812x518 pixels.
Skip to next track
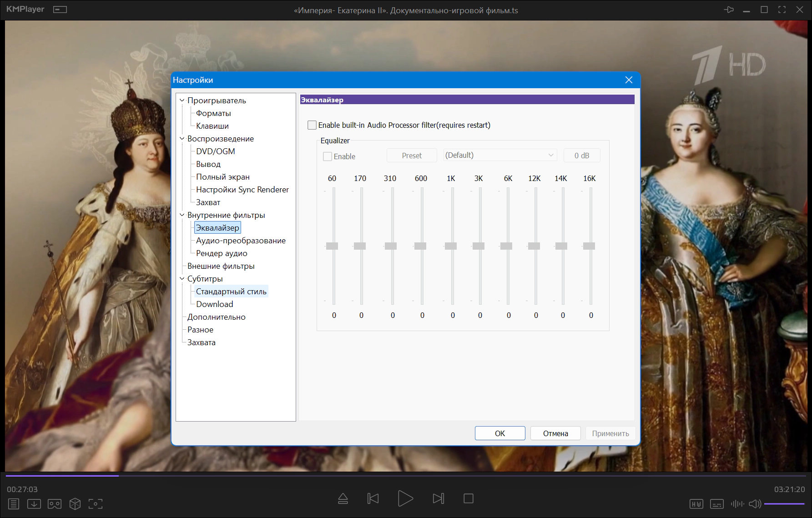click(438, 499)
